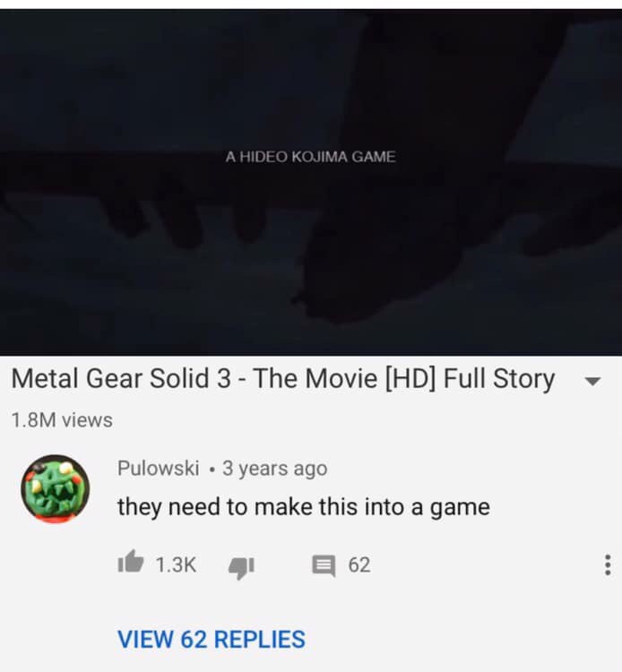Click the 1.8M views count
Viewport: 622px width, 672px height.
point(62,420)
